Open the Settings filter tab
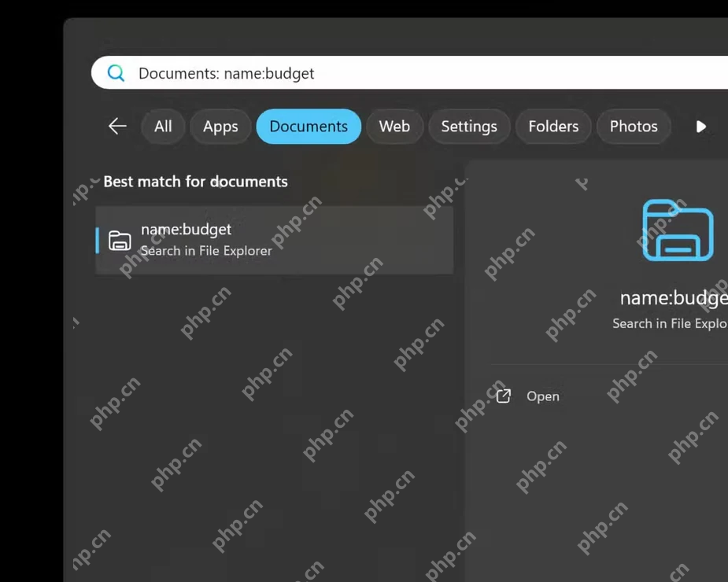Image resolution: width=728 pixels, height=582 pixels. click(x=469, y=127)
